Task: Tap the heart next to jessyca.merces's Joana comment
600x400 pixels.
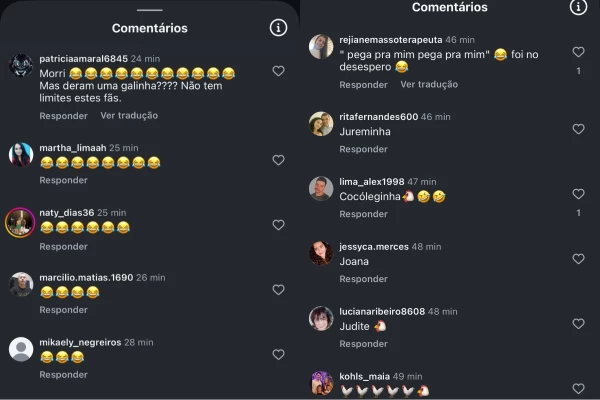Action: point(578,259)
